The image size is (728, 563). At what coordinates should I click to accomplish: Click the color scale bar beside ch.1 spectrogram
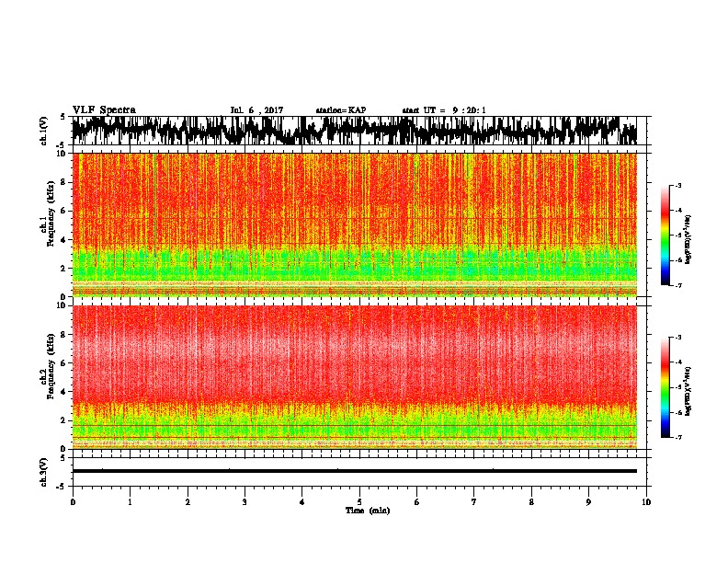(x=665, y=236)
